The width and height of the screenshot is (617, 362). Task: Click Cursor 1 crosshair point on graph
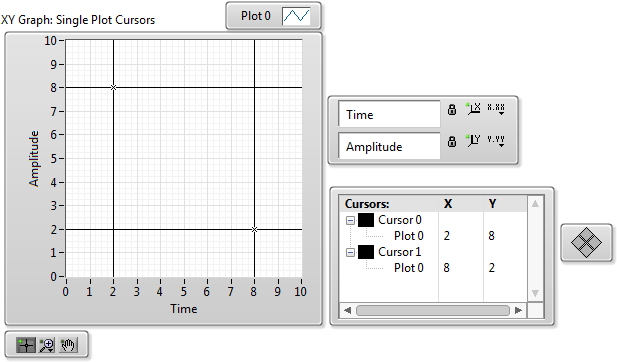(x=254, y=229)
